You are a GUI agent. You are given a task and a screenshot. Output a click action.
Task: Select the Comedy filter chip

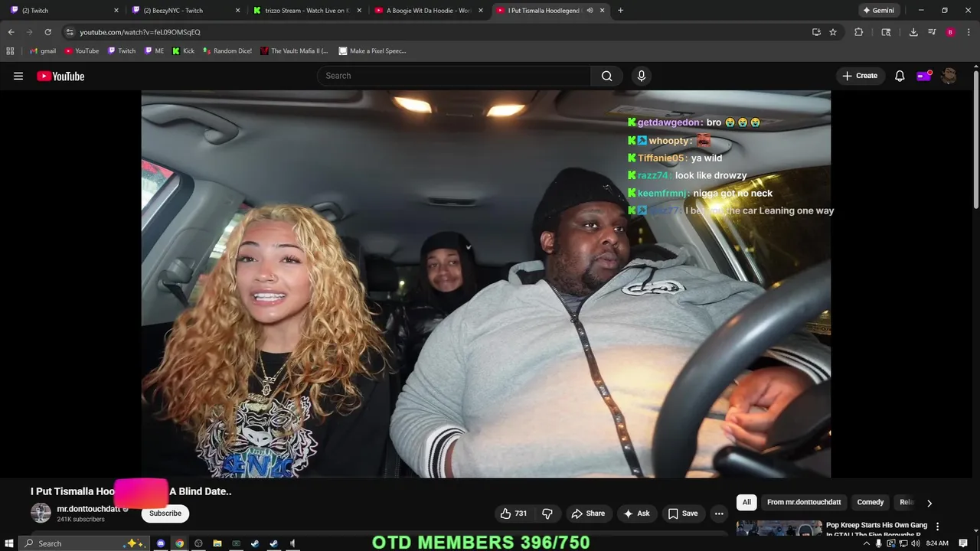click(x=870, y=503)
